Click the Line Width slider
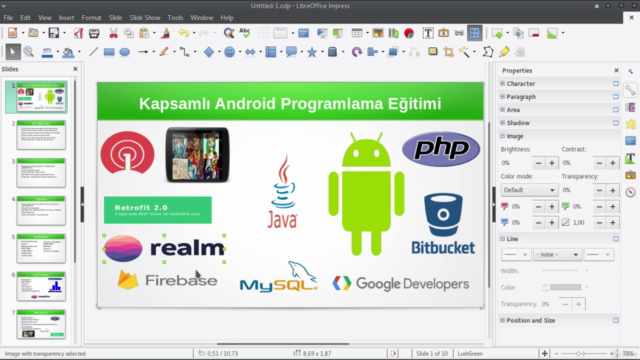Viewport: 640px width, 360px height. pos(560,271)
